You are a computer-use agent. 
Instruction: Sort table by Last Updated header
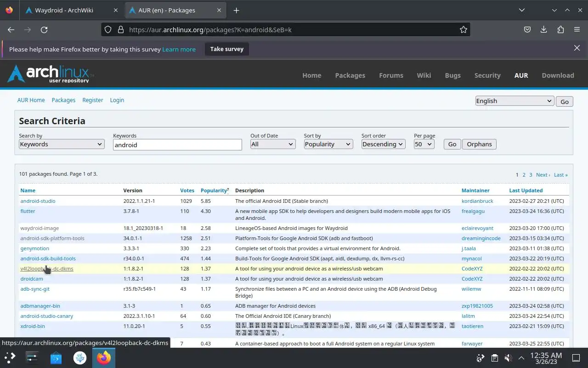(526, 190)
